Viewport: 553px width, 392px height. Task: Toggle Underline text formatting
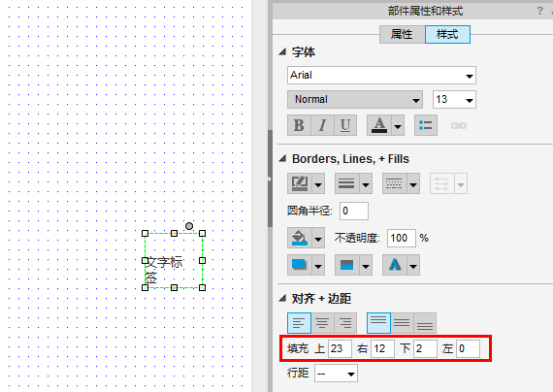click(x=345, y=125)
